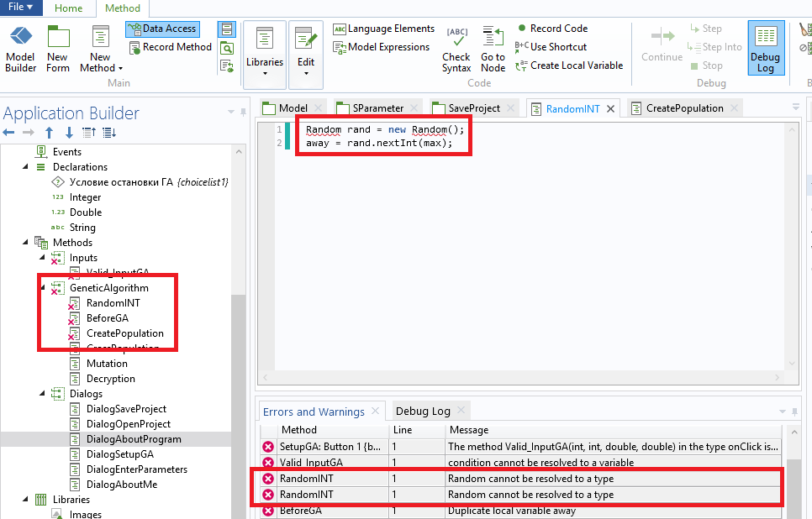The width and height of the screenshot is (812, 519).
Task: Click the blue back arrow in Application Builder
Action: pos(9,133)
